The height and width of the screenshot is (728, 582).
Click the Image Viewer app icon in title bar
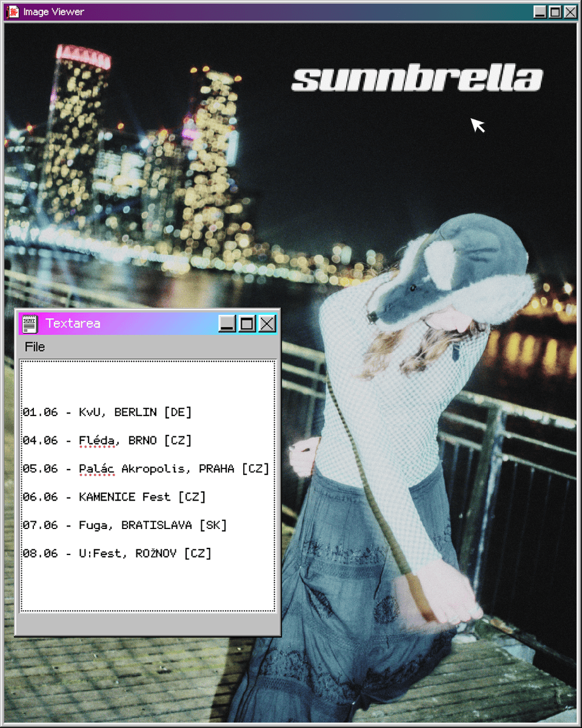coord(13,12)
